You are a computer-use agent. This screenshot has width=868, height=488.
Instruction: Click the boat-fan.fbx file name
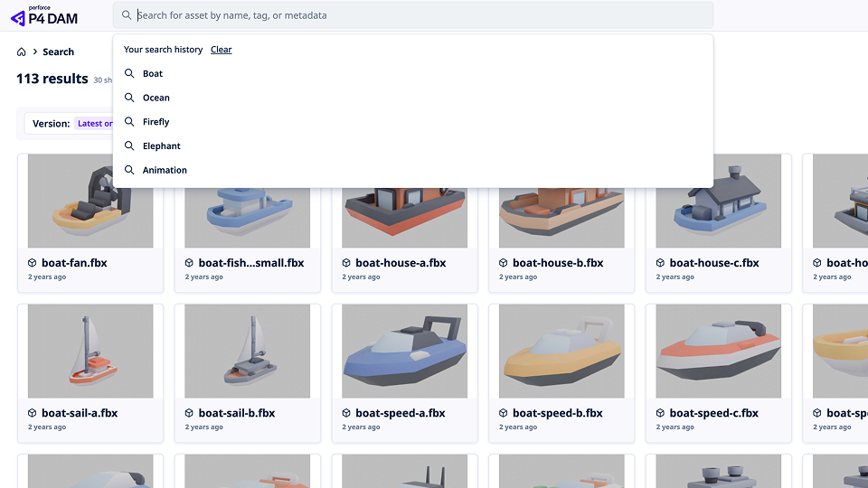click(74, 263)
